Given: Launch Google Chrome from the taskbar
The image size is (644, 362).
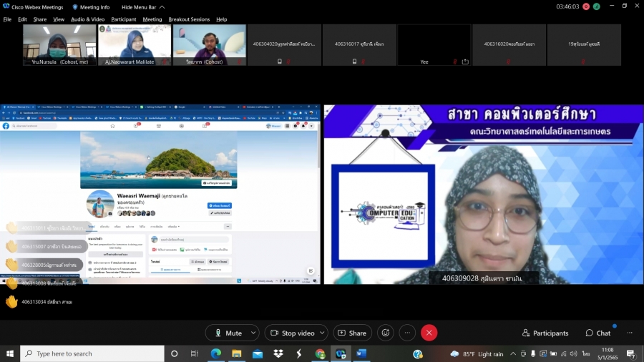Looking at the screenshot, I should click(x=320, y=353).
